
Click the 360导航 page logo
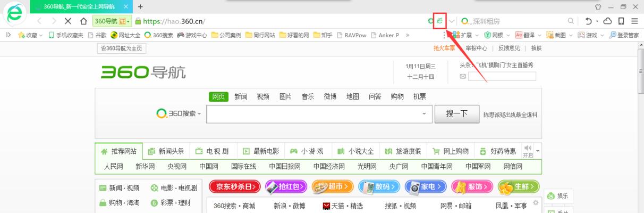click(143, 72)
